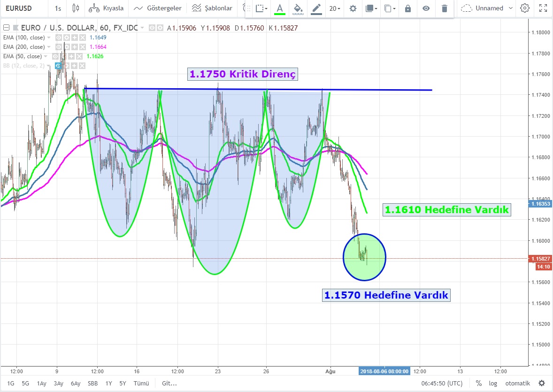This screenshot has height=392, width=553.
Task: Hide the selected drawing via eye icon
Action: coord(426,8)
